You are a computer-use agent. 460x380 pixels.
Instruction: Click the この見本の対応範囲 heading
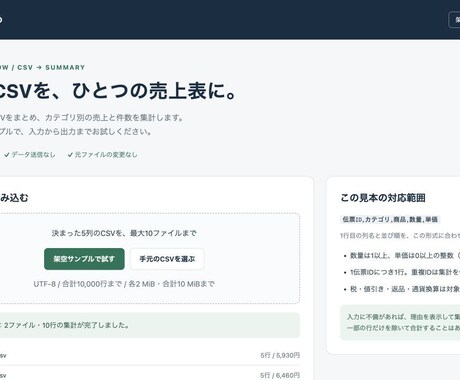click(383, 198)
